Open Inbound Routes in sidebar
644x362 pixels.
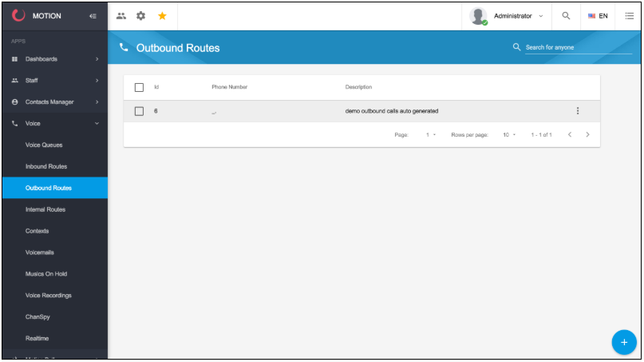(x=46, y=166)
